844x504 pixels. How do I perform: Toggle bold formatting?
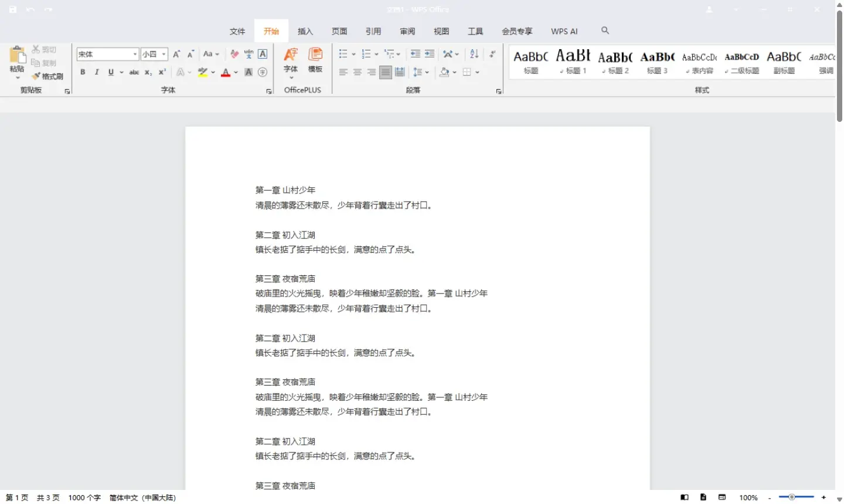[x=83, y=72]
